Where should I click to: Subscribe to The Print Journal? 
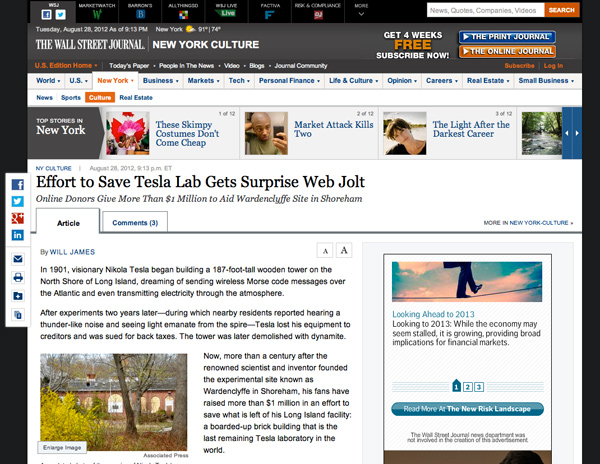coord(507,37)
